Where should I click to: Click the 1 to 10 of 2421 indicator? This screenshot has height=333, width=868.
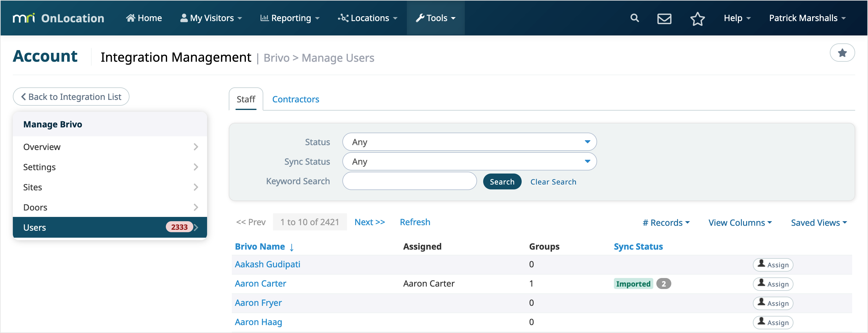tap(309, 222)
